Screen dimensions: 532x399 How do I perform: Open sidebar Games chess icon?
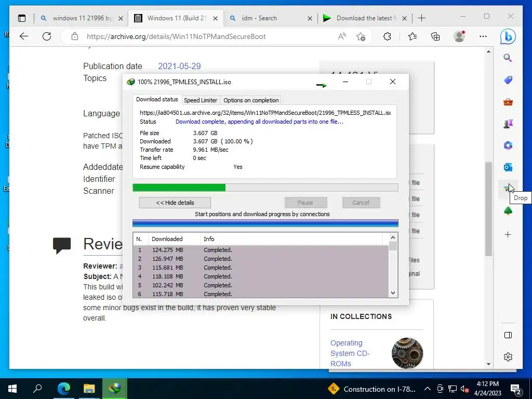(x=508, y=124)
